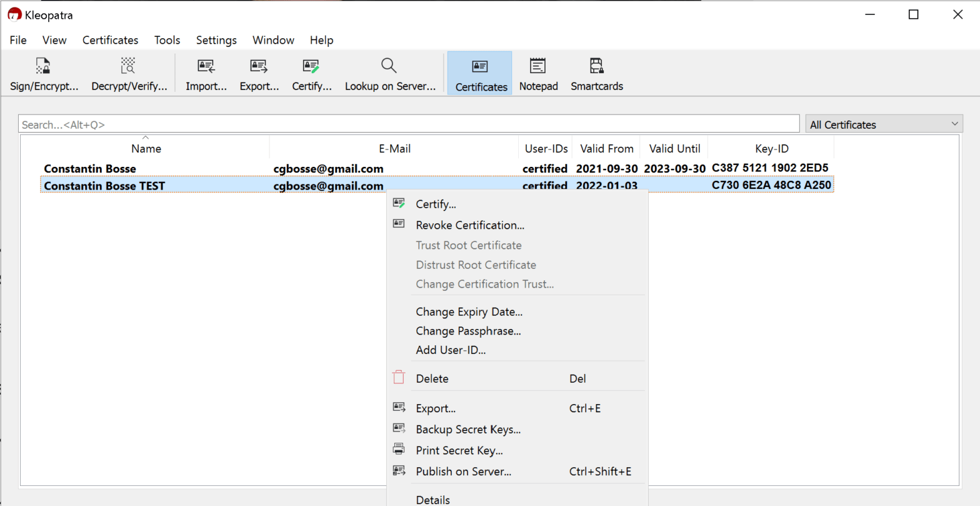Open the Tools menu
This screenshot has height=506, width=980.
tap(167, 40)
